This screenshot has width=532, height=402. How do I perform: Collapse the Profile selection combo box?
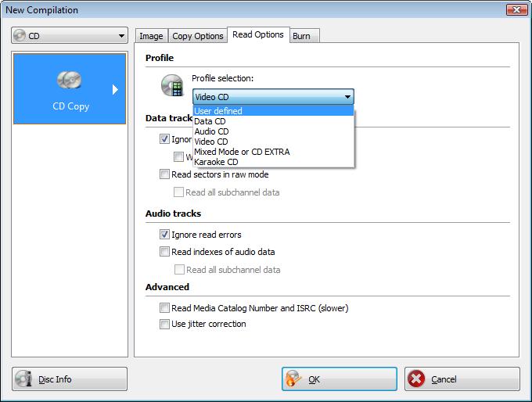273,97
